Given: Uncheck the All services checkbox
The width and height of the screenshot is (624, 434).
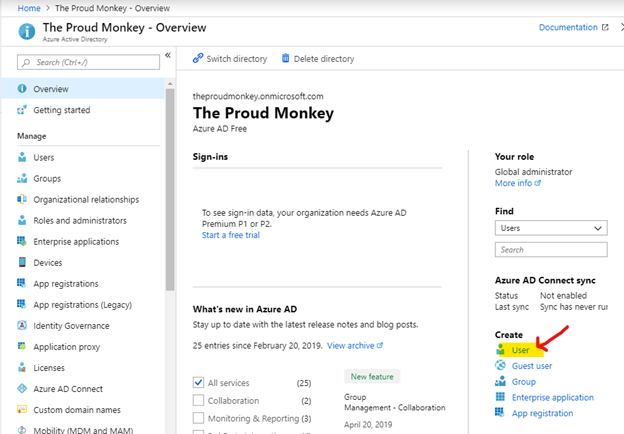Looking at the screenshot, I should click(x=198, y=382).
